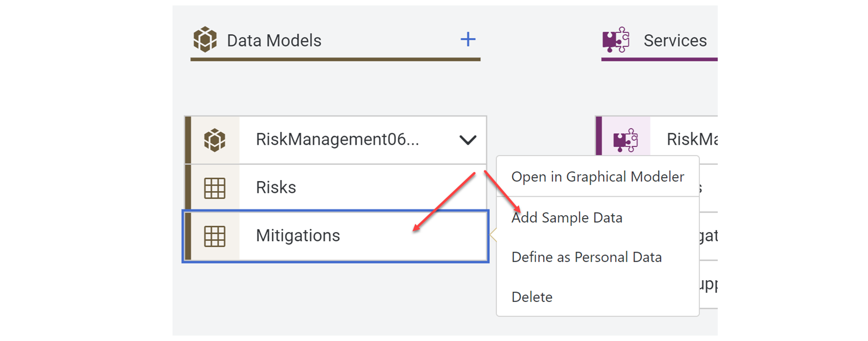The image size is (868, 341).
Task: Select the Risks entity name
Action: coord(276,188)
